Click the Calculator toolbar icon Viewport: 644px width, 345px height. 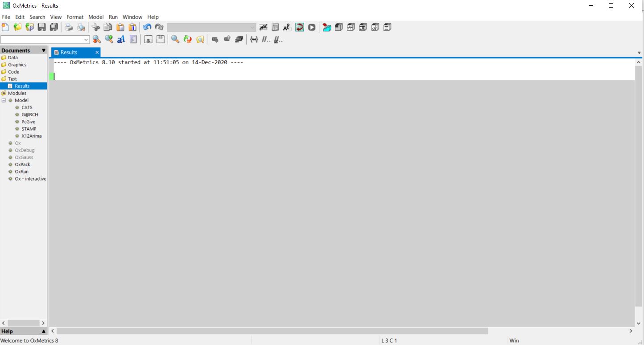pos(275,27)
